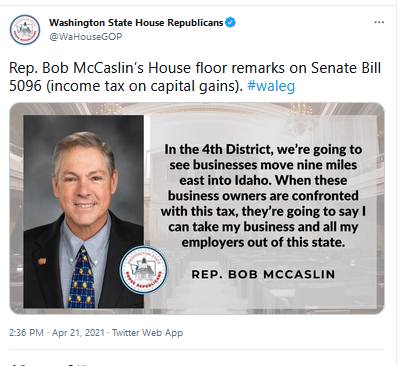Image resolution: width=400 pixels, height=366 pixels.
Task: Click the '5096 (income tax on capital gains)' text
Action: click(126, 86)
